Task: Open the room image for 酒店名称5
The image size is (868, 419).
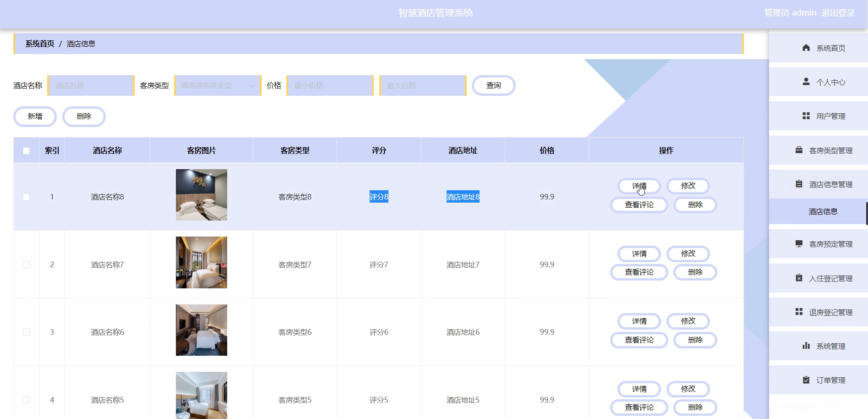Action: [x=202, y=395]
